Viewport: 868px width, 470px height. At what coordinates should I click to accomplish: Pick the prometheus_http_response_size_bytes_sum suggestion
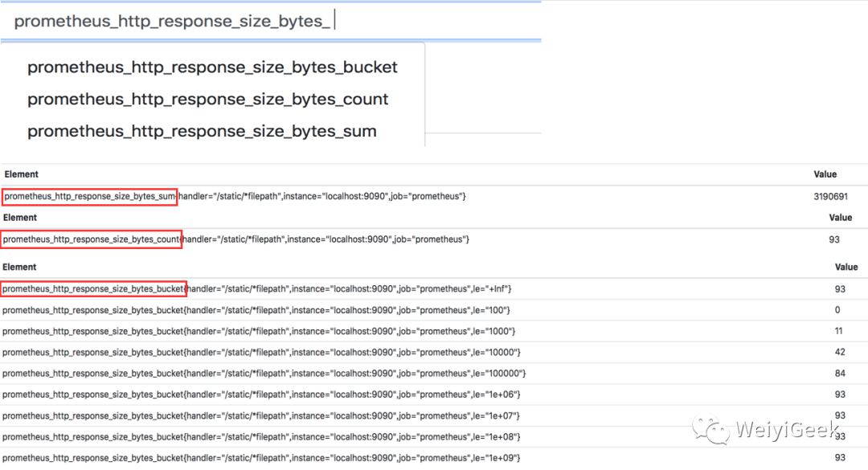pyautogui.click(x=202, y=131)
